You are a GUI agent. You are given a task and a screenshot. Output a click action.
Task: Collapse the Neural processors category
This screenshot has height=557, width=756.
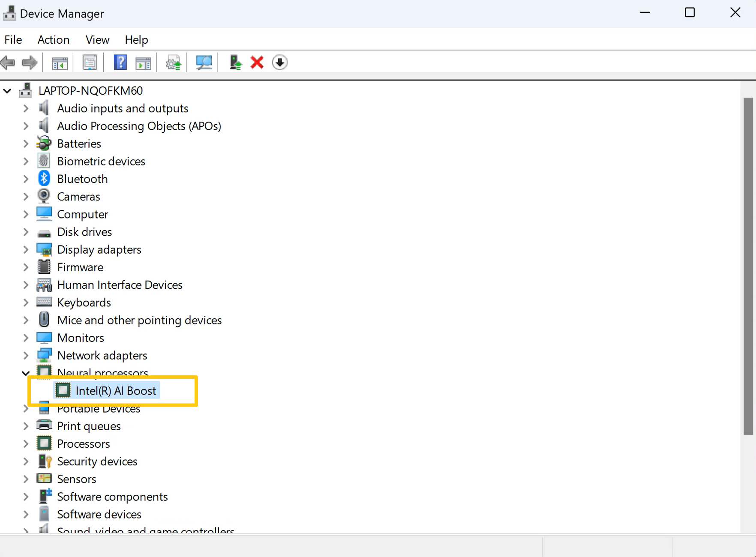point(26,373)
